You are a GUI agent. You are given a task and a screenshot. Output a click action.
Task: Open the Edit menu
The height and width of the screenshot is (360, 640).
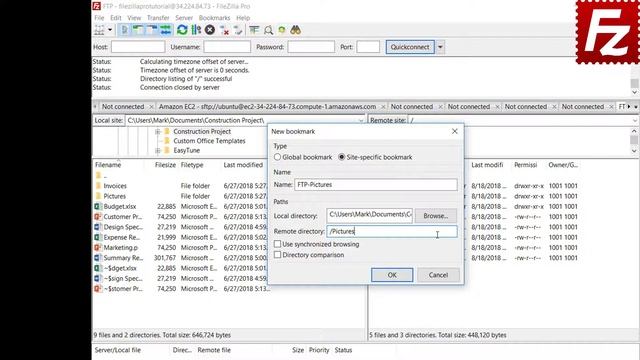click(x=116, y=18)
